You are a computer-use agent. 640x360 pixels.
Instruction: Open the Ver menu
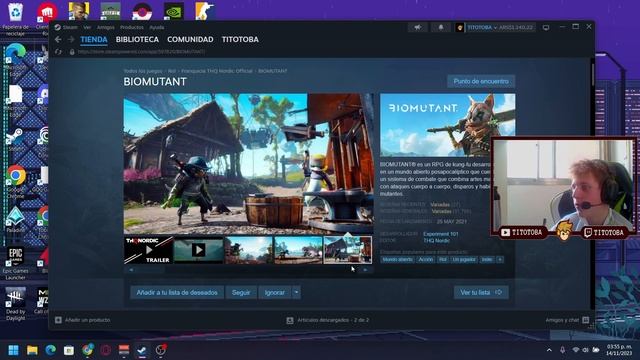[x=87, y=27]
